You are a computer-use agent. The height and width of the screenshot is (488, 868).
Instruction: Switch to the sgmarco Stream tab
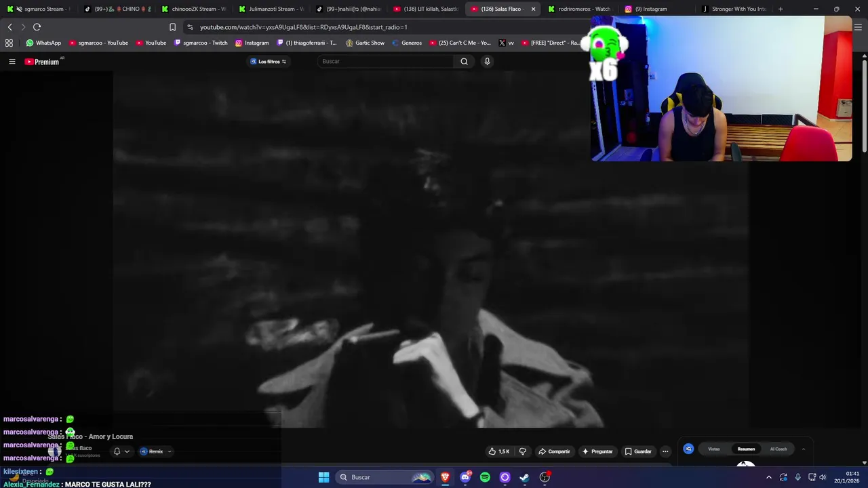click(x=39, y=9)
